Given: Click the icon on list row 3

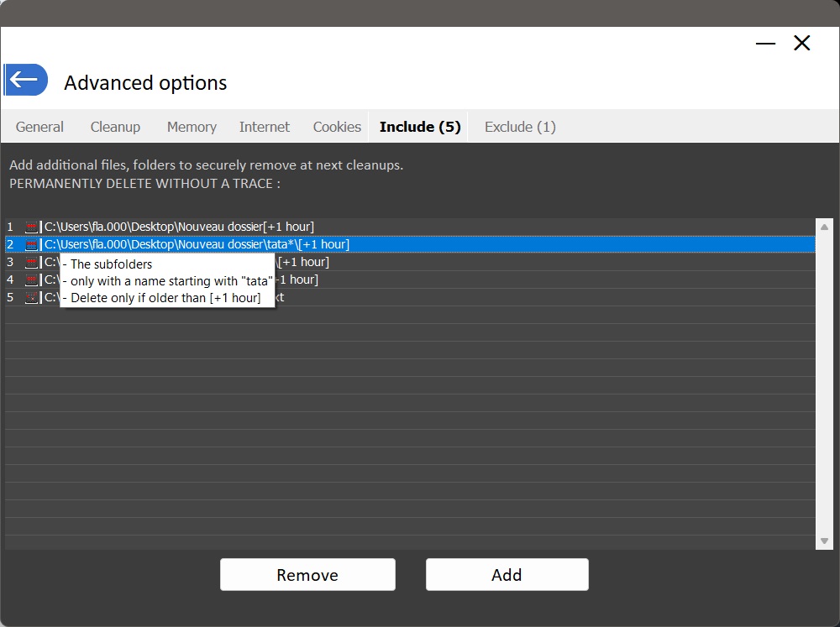Looking at the screenshot, I should click(x=32, y=263).
